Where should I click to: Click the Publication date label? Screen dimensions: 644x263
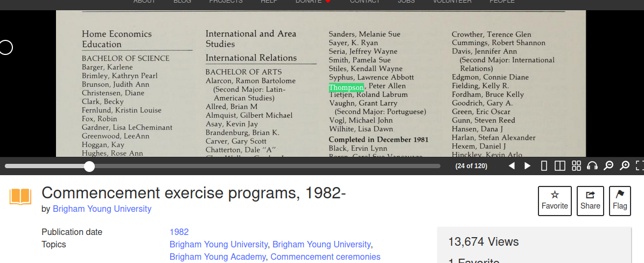coord(72,232)
